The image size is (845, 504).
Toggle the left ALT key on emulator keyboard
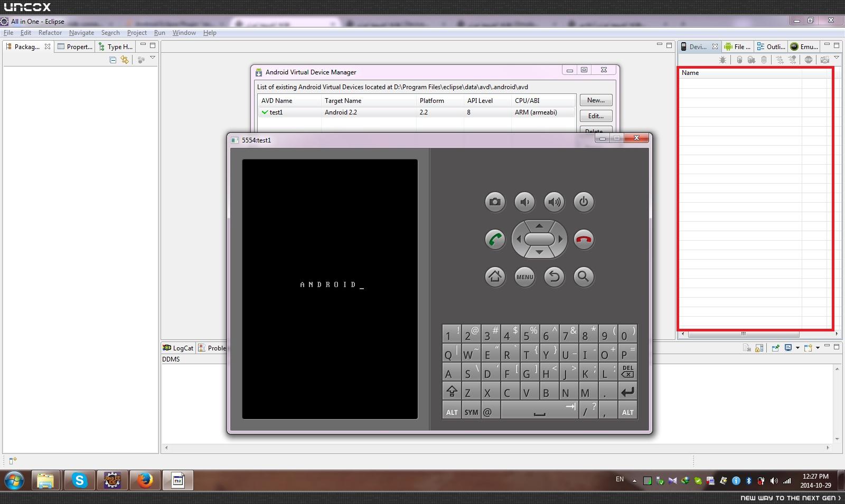[452, 411]
